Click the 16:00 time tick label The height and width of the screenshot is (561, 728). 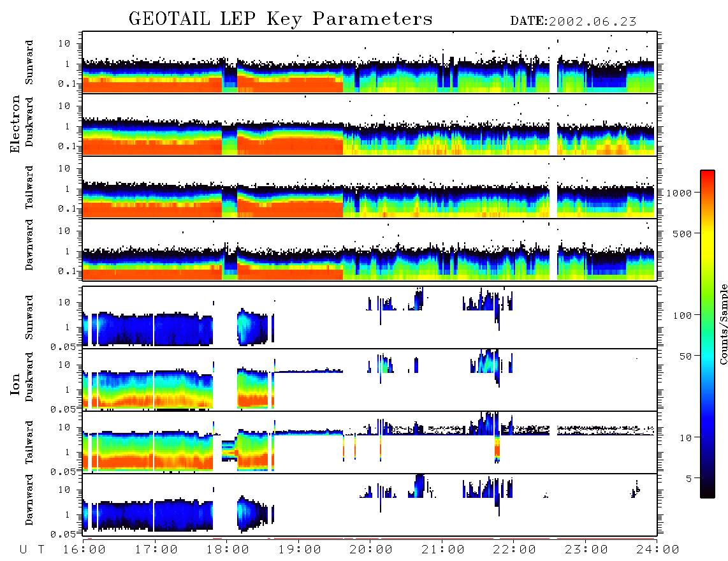(85, 550)
